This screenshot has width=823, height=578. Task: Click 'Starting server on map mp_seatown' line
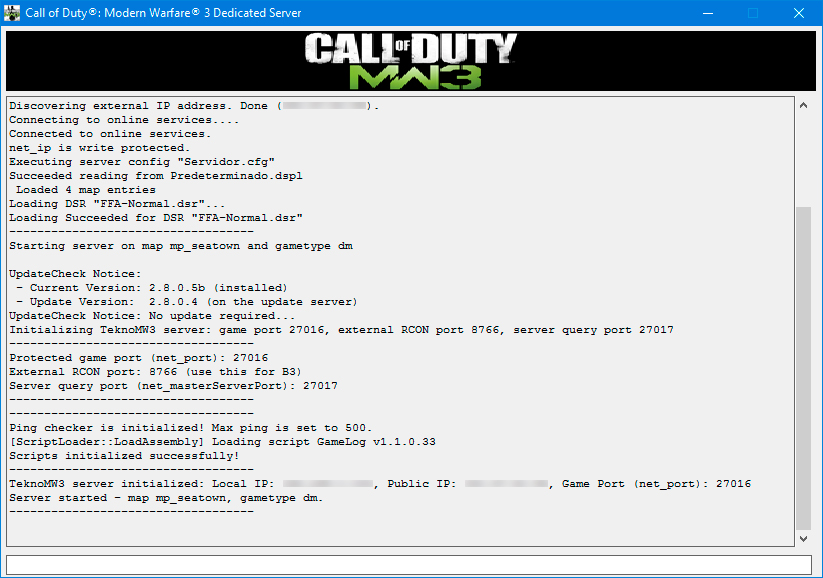pyautogui.click(x=181, y=246)
